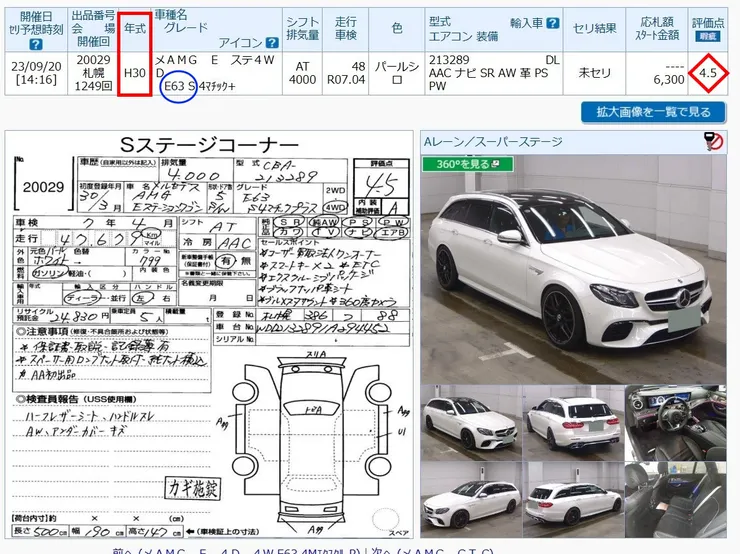Click the 応札額 column header
The height and width of the screenshot is (554, 740).
click(x=656, y=29)
